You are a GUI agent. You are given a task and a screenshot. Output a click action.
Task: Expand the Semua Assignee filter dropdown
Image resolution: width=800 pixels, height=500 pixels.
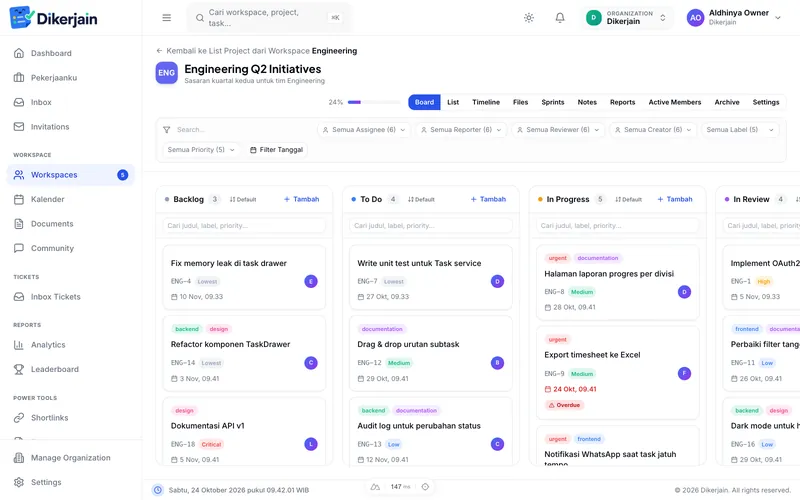364,130
